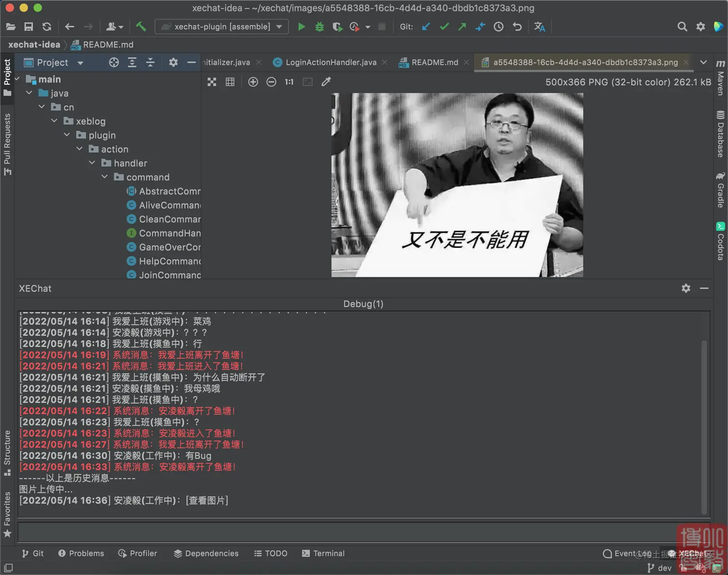Collapse the command package node
This screenshot has height=575, width=728.
coord(104,177)
